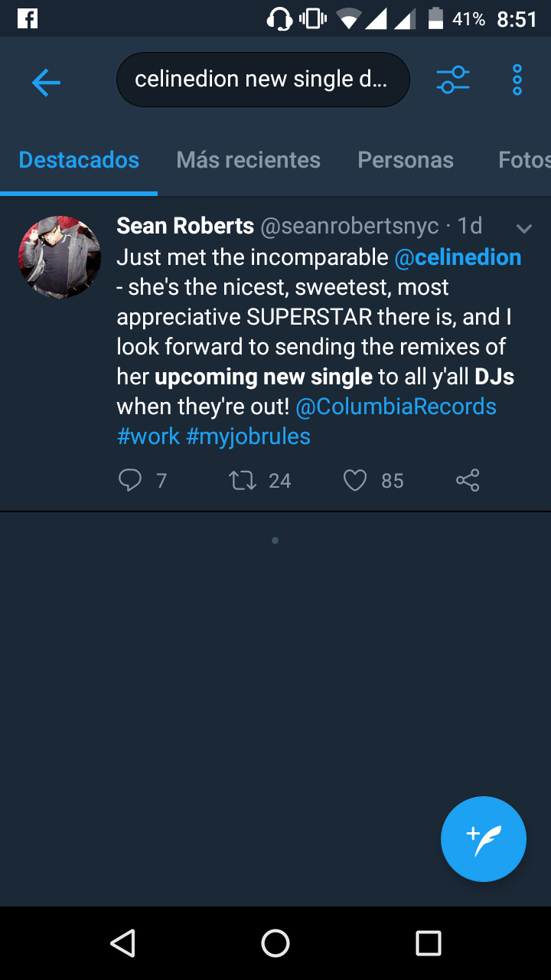This screenshot has width=551, height=980.
Task: Open the @celinedion mention link
Action: [458, 257]
